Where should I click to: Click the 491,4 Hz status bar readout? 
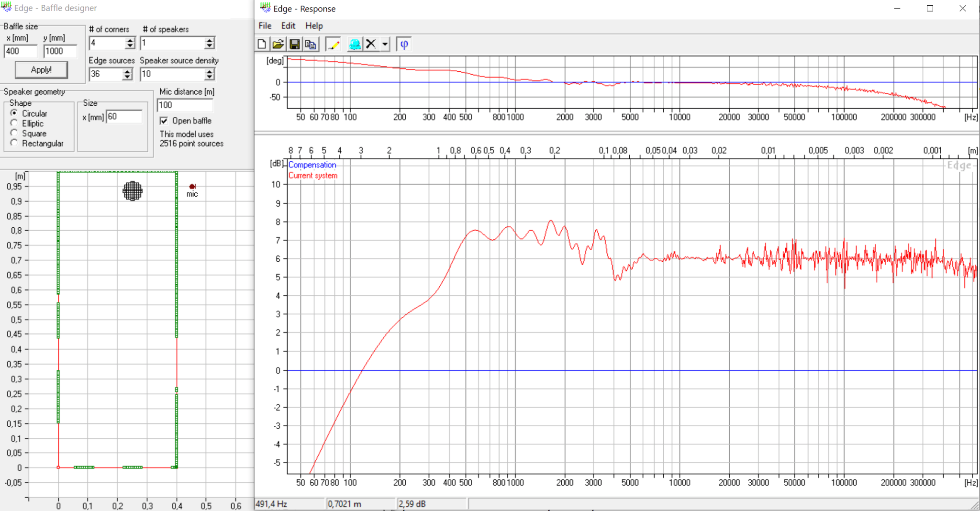[x=290, y=504]
